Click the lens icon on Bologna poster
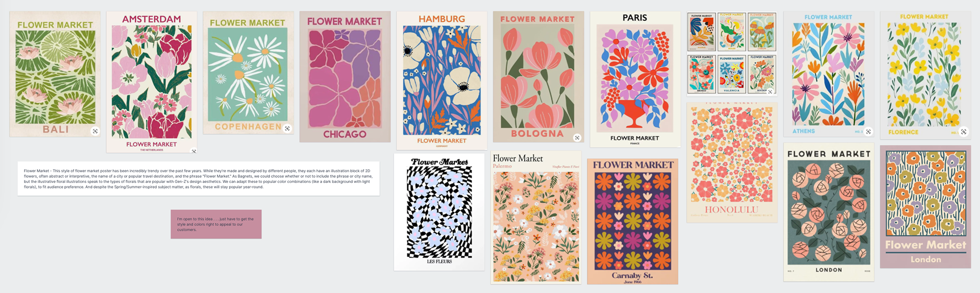The height and width of the screenshot is (293, 980). 577,138
